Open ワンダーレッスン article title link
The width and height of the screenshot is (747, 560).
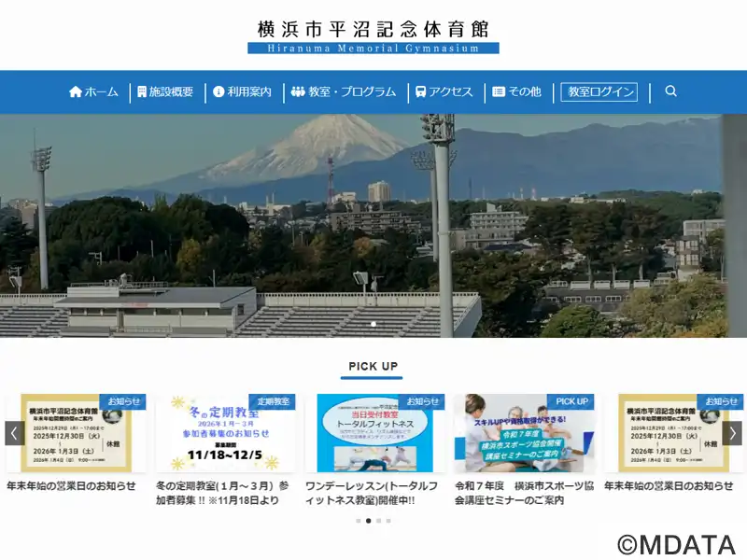point(372,493)
